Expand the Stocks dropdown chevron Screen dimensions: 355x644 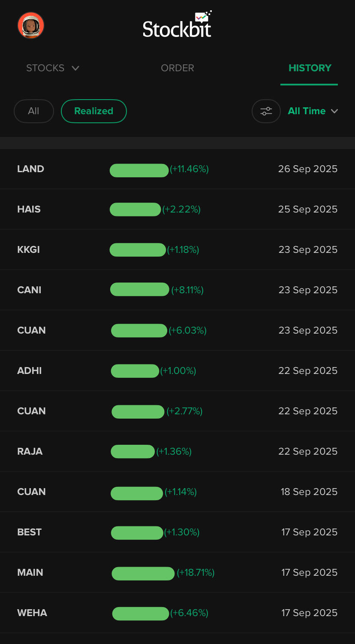[75, 68]
